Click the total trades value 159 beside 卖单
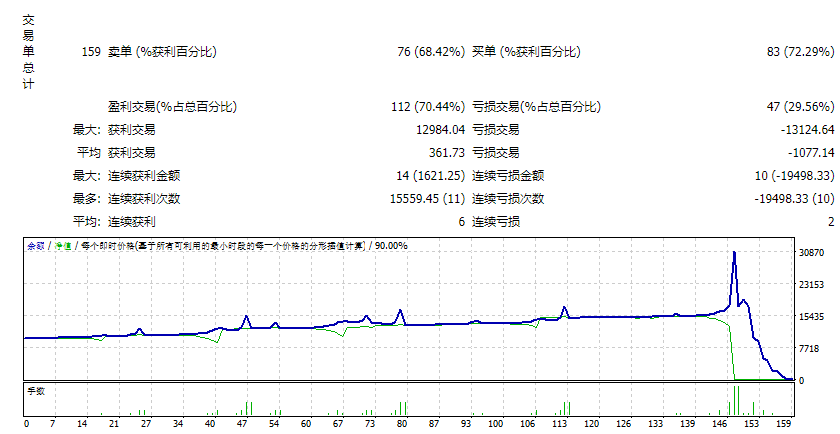840x434 pixels. pos(91,52)
